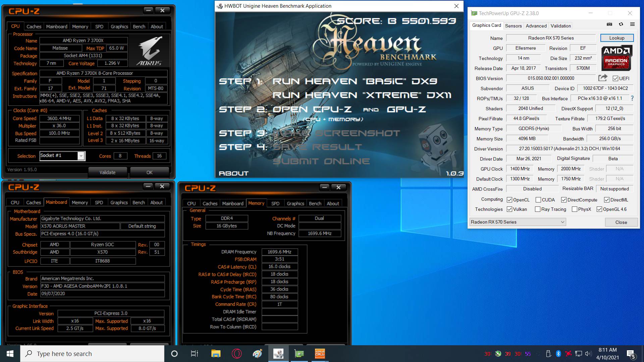Image resolution: width=644 pixels, height=362 pixels.
Task: Click RUN HEAVEN "BASIC" DX9 in benchmark
Action: (x=355, y=81)
